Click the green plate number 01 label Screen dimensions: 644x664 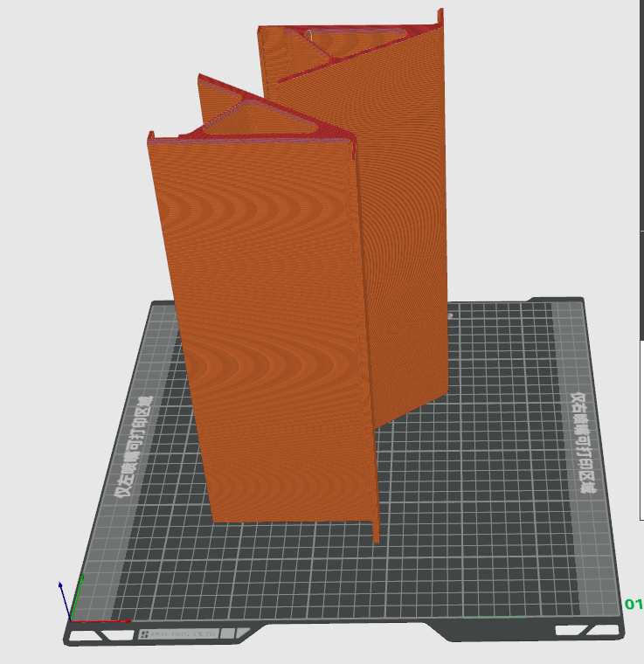pos(634,605)
